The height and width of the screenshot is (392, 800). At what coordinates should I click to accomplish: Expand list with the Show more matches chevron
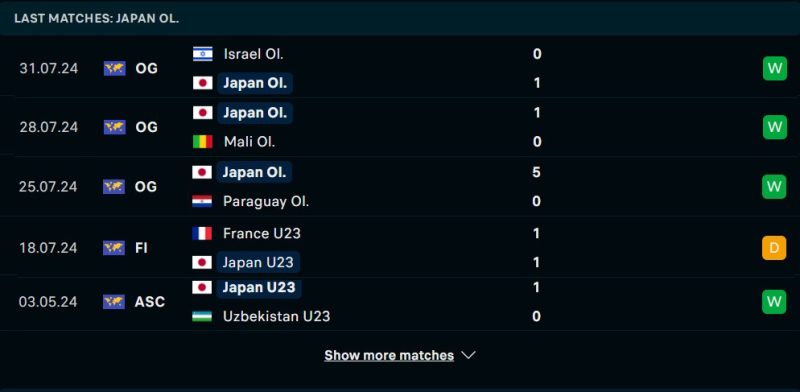(x=468, y=355)
